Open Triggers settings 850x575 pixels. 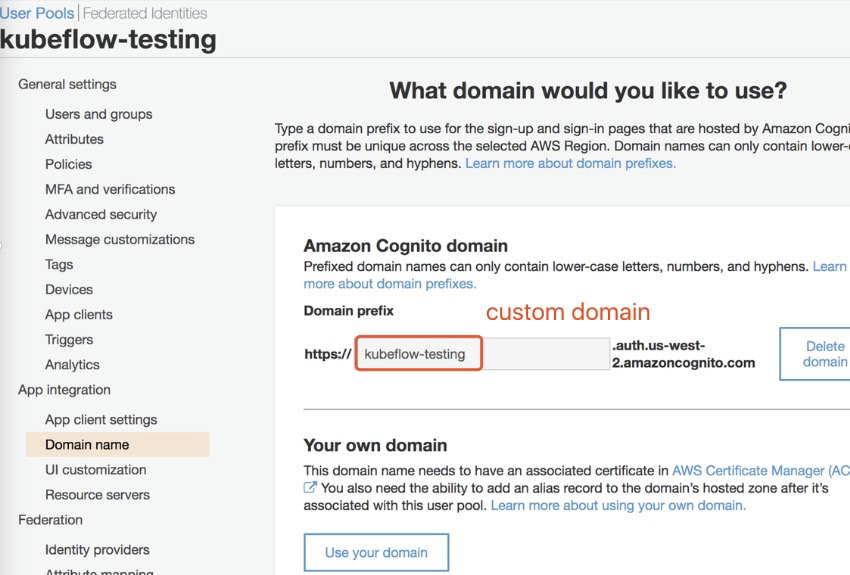(69, 340)
